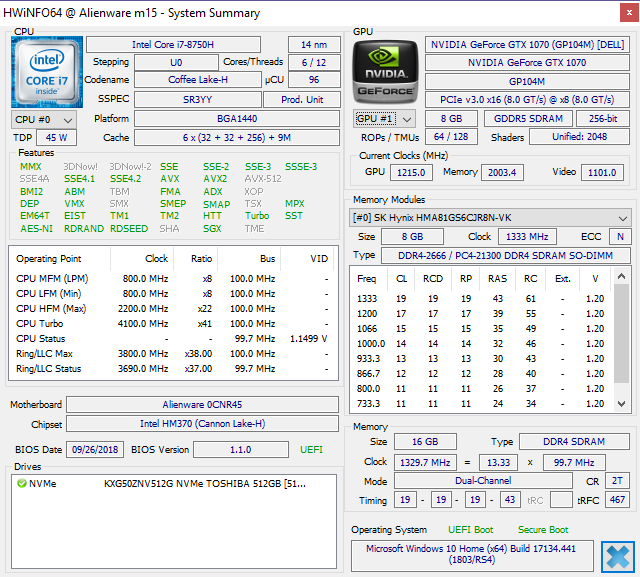This screenshot has width=640, height=577.
Task: Click the green UEFI Boot label
Action: 471,530
